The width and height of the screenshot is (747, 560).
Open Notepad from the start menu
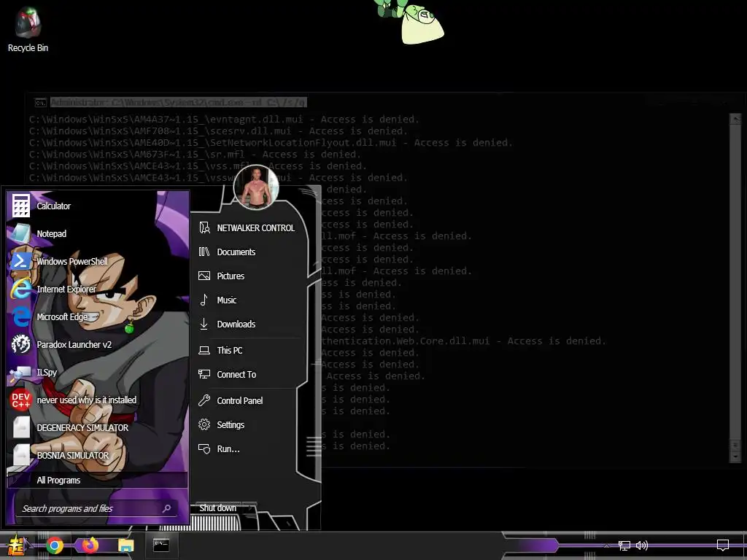point(98,233)
